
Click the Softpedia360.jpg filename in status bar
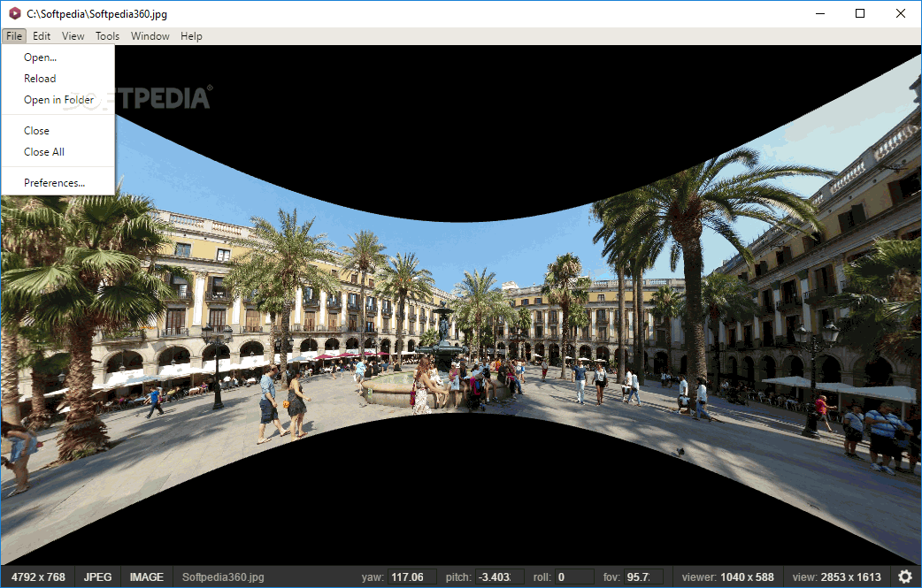click(x=223, y=577)
